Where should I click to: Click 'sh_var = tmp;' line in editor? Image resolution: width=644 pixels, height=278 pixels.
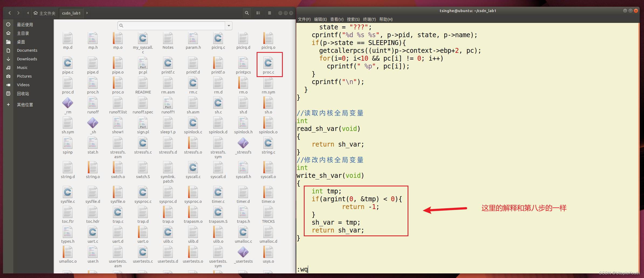click(336, 223)
